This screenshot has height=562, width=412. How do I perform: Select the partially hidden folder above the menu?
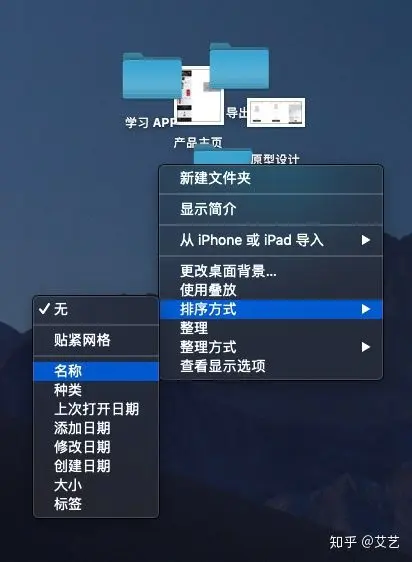(x=222, y=156)
